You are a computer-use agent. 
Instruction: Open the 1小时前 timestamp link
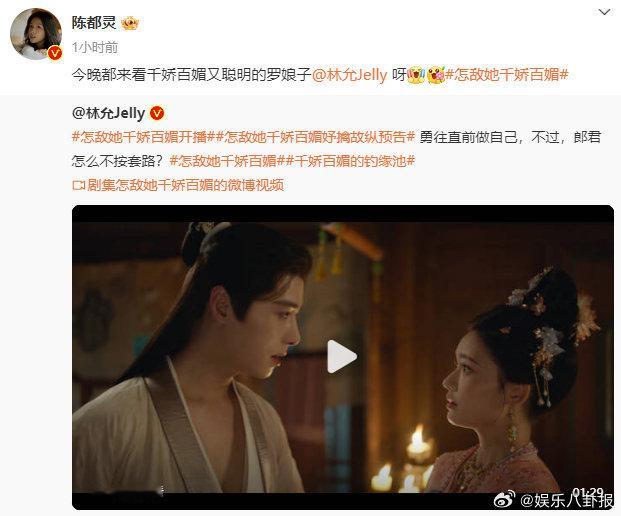point(95,48)
